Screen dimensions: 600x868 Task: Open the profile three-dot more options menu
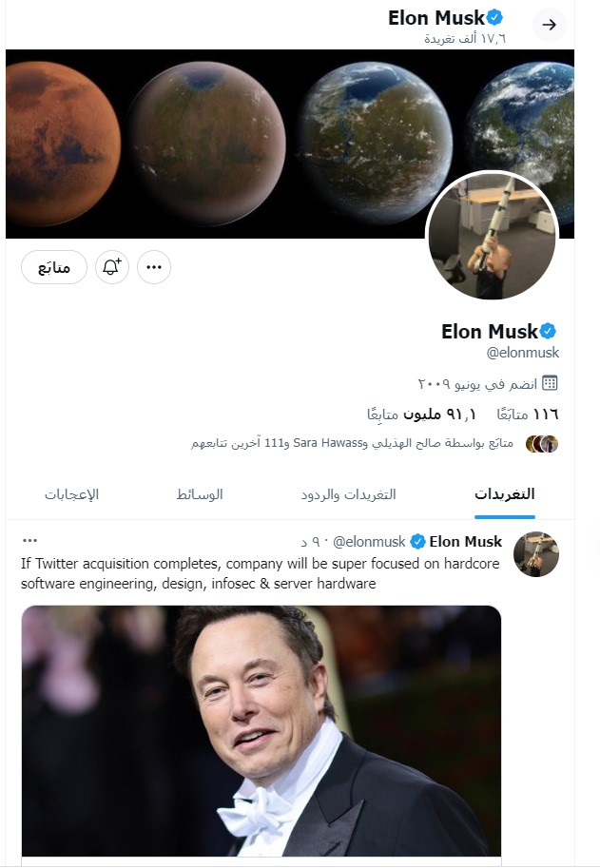[x=154, y=268]
